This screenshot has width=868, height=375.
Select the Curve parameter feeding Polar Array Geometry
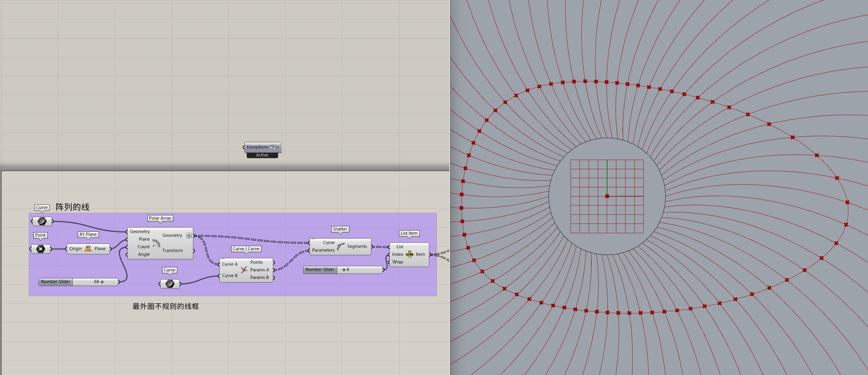click(42, 221)
